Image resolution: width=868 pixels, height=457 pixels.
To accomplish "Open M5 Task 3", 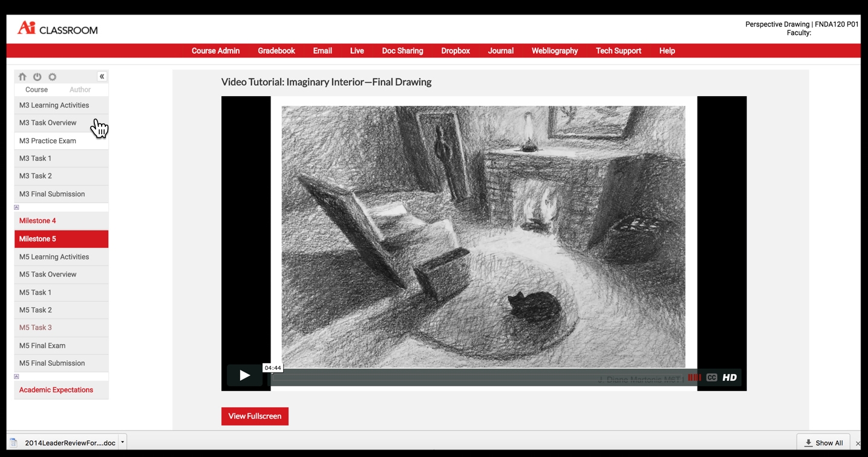I will pyautogui.click(x=61, y=328).
